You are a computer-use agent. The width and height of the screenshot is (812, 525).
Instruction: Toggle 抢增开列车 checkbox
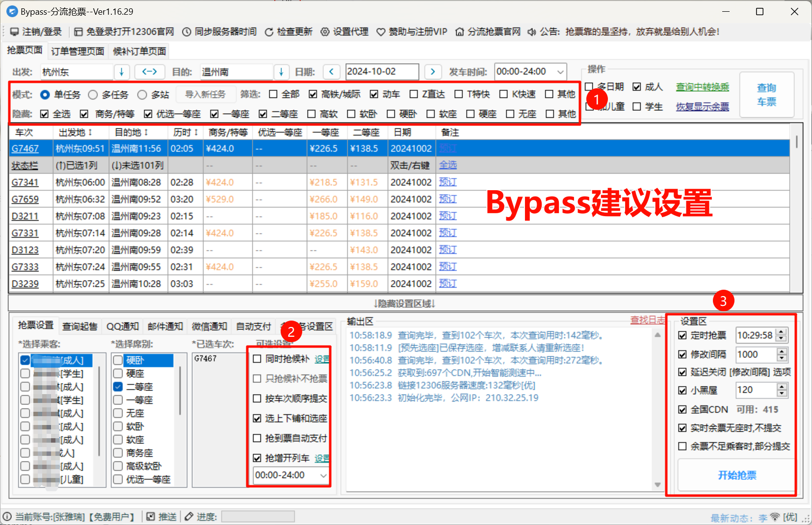point(257,458)
